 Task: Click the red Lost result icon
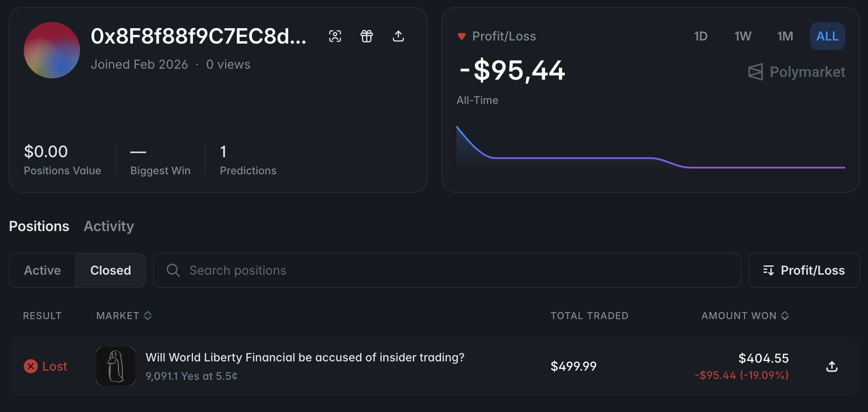(31, 366)
